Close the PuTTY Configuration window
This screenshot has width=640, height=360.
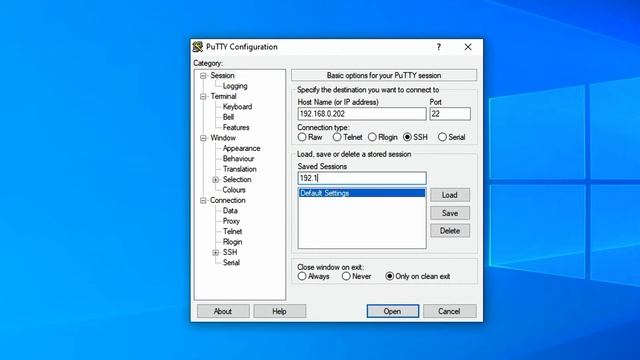coord(468,47)
